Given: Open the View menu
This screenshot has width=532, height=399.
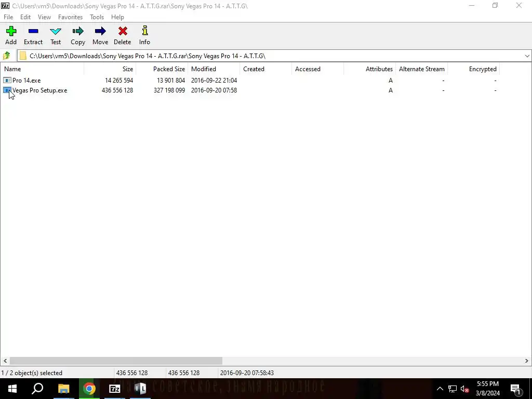Looking at the screenshot, I should click(x=45, y=17).
